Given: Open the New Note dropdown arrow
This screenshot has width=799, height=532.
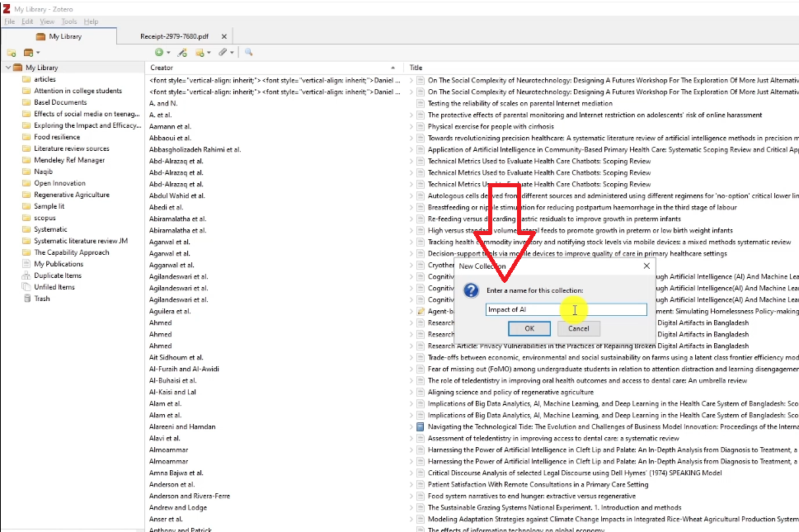Looking at the screenshot, I should (209, 53).
